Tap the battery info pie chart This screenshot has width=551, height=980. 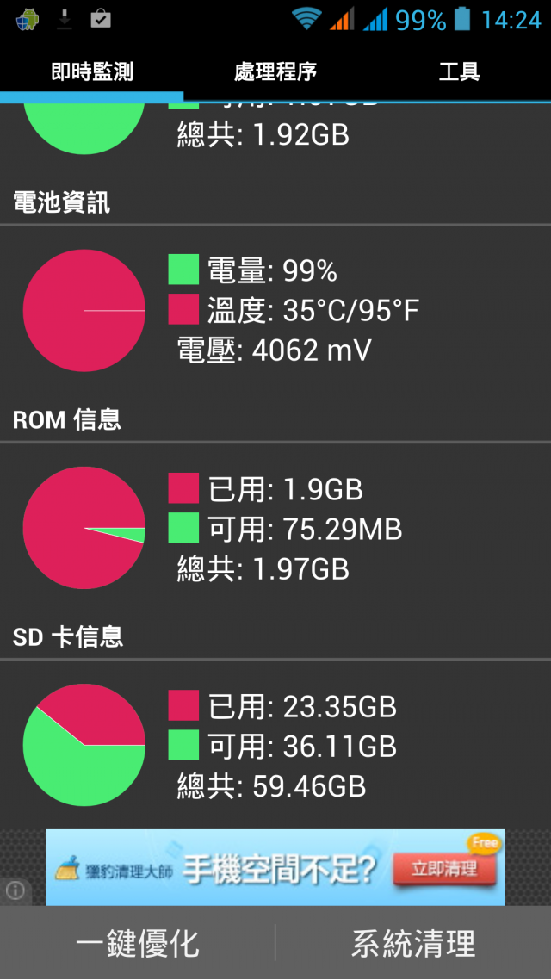point(84,311)
